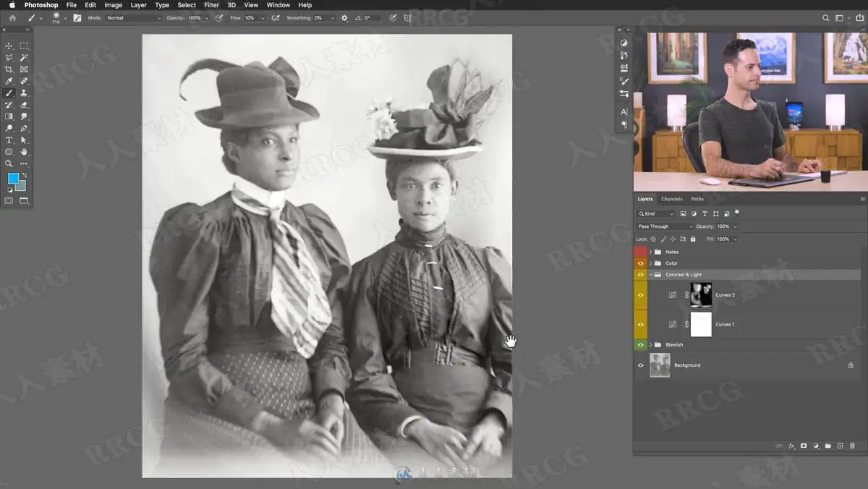The image size is (868, 489).
Task: Select the Lasso tool
Action: (x=9, y=57)
